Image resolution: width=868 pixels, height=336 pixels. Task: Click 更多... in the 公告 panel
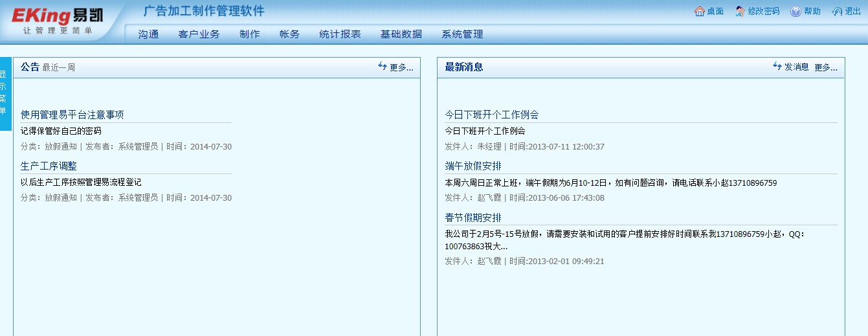coord(401,67)
